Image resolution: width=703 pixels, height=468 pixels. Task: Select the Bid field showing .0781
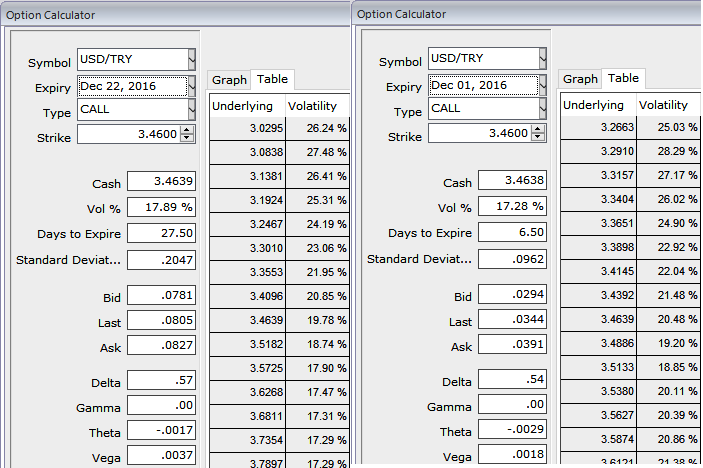tap(161, 297)
